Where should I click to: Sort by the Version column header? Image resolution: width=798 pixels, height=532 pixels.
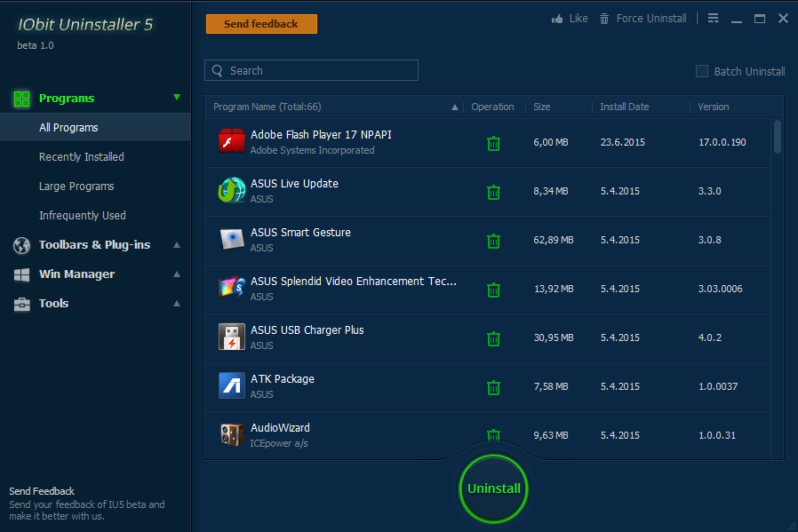click(713, 107)
